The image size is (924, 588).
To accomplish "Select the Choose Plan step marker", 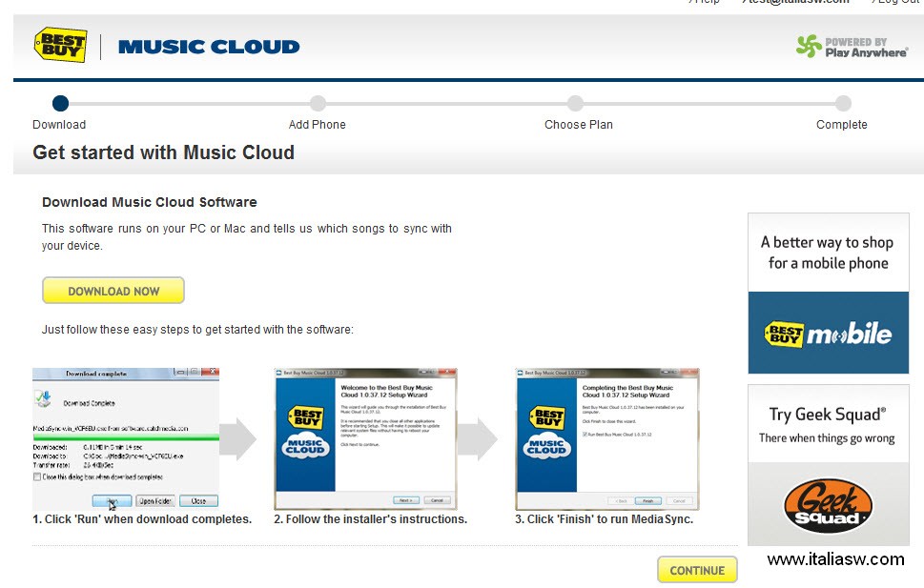I will 575,103.
